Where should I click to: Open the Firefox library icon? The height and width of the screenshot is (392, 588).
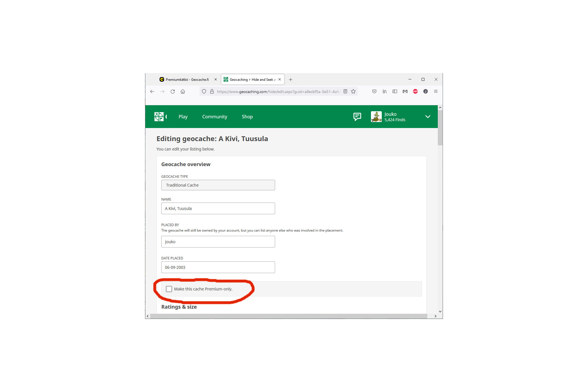[385, 92]
